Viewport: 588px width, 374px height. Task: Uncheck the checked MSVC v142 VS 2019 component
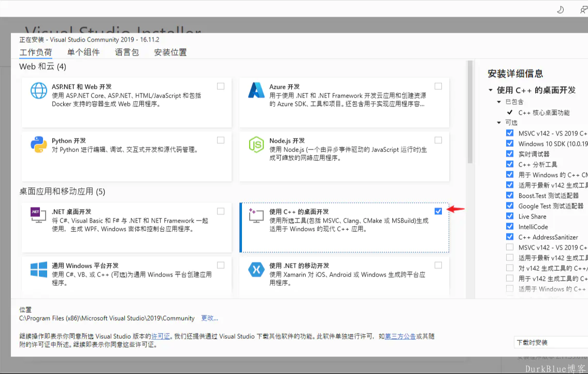[x=510, y=133]
